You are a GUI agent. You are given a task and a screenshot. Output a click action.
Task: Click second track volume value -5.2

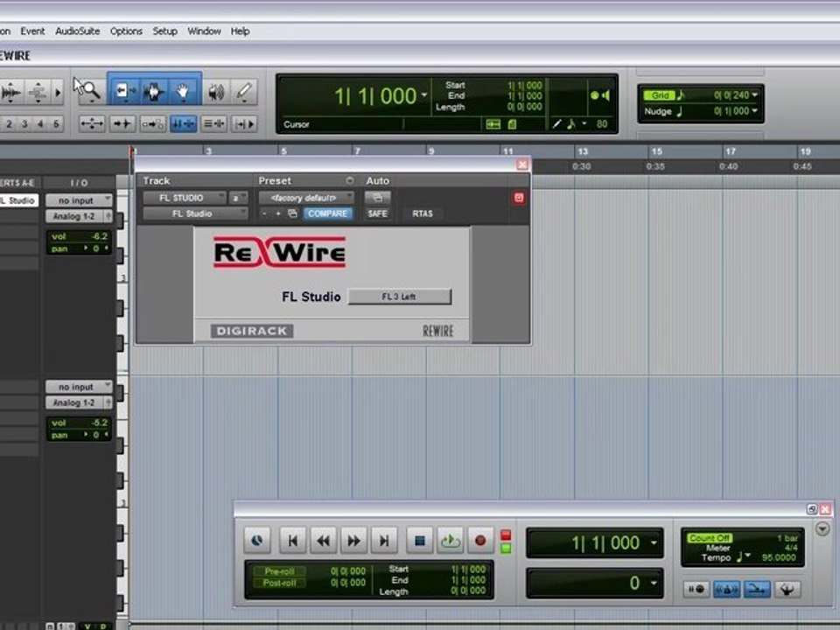[x=99, y=423]
